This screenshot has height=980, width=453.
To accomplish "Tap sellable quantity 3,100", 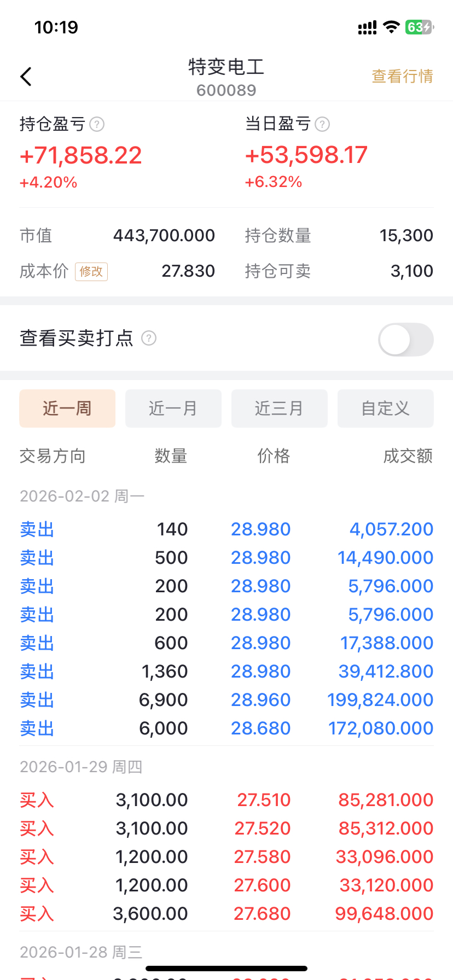I will 412,271.
